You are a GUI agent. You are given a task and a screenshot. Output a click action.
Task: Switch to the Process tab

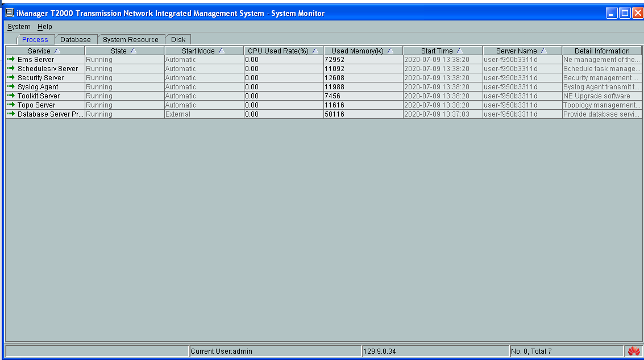(35, 39)
